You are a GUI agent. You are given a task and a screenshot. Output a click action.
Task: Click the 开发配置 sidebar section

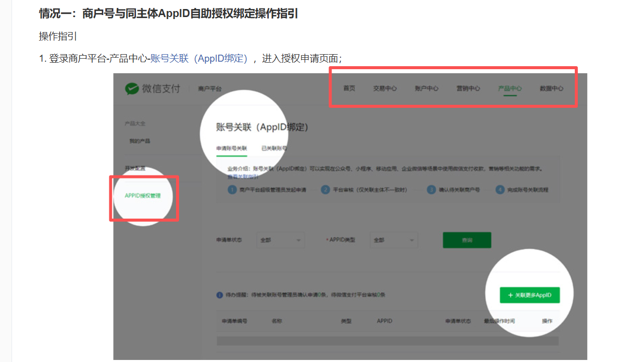coord(135,168)
